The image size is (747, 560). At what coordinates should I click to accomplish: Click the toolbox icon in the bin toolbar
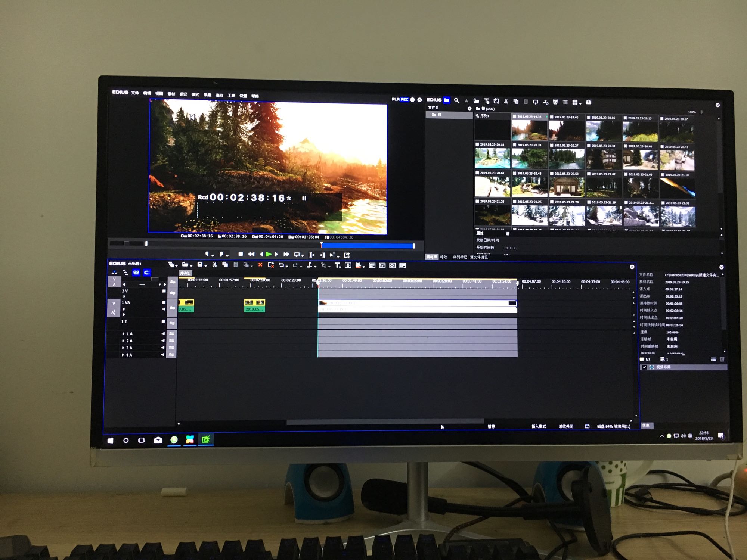click(589, 102)
